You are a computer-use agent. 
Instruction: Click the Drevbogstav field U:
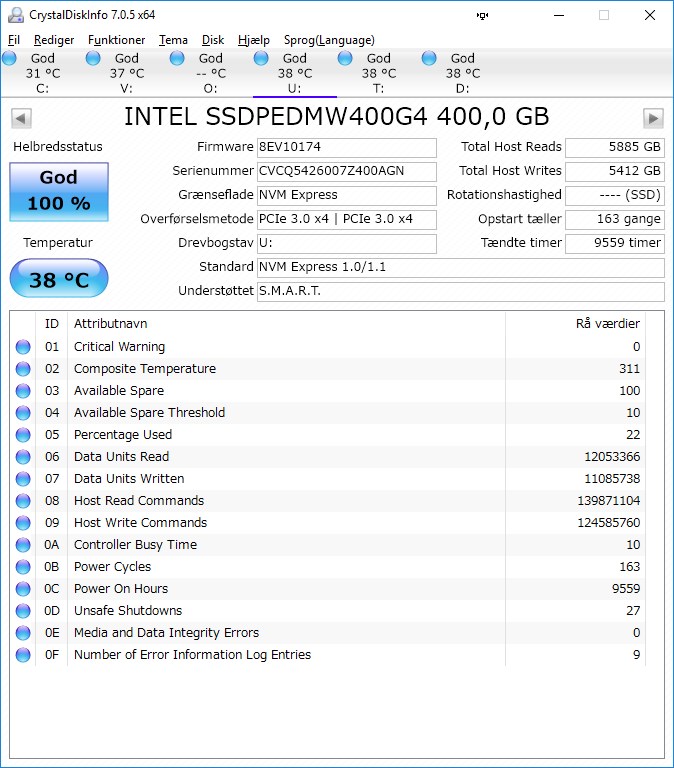pyautogui.click(x=347, y=243)
